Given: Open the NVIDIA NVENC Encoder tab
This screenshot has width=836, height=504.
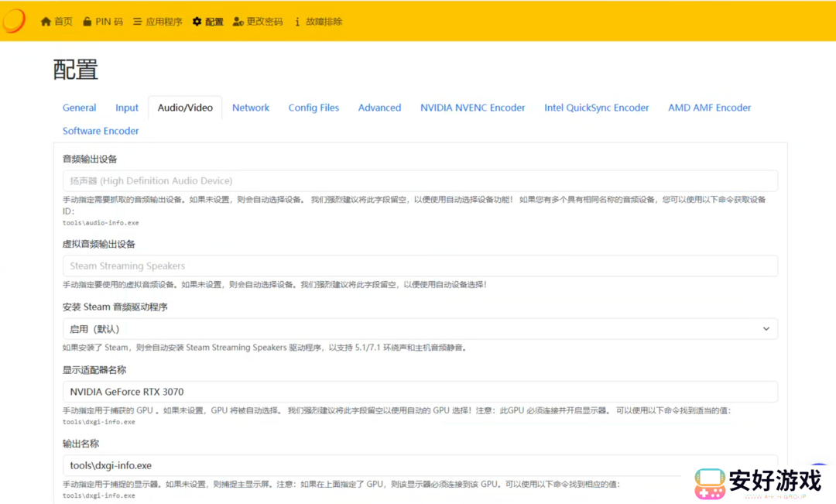Looking at the screenshot, I should [x=472, y=108].
